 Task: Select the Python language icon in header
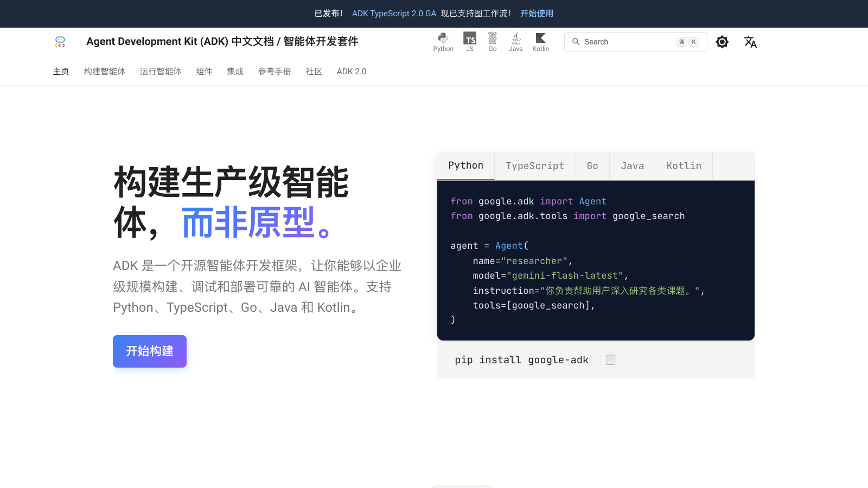[x=443, y=42]
